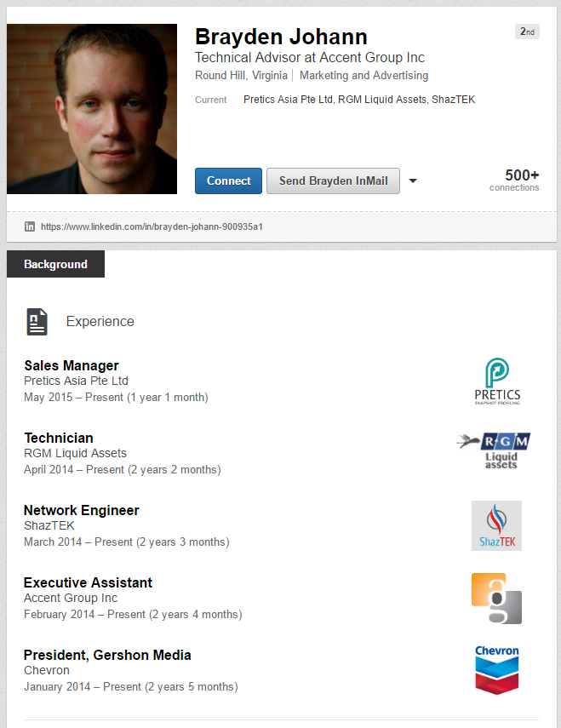Screen dimensions: 561x728
Task: Click the Connect button
Action: [x=228, y=181]
